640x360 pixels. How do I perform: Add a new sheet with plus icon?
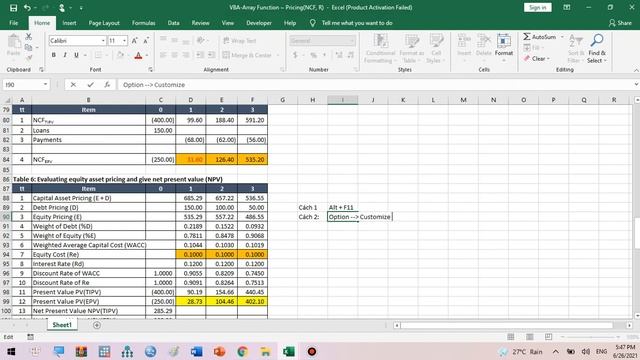[x=97, y=325]
